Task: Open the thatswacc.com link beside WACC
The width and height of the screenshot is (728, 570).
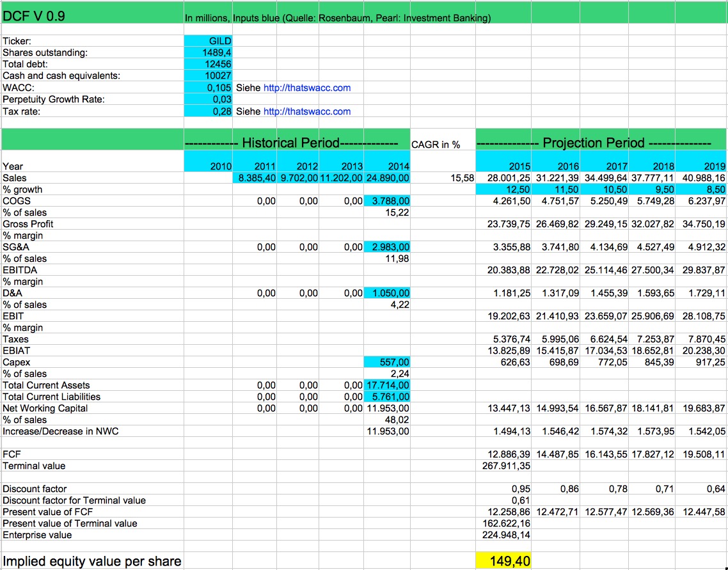Action: coord(307,88)
